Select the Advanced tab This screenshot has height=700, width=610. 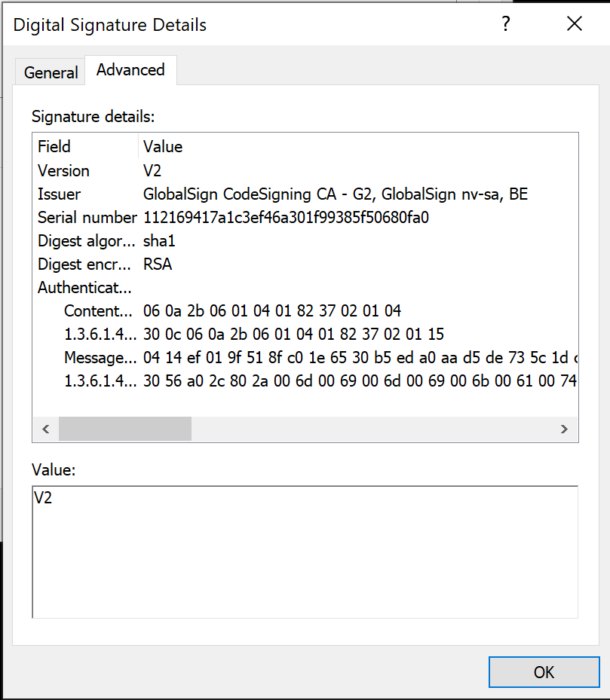click(130, 70)
